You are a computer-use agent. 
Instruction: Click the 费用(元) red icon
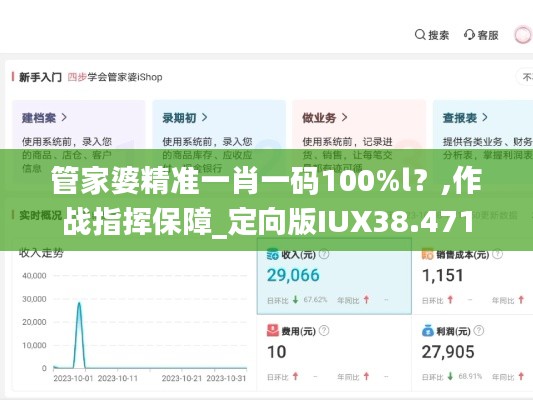[x=273, y=331]
